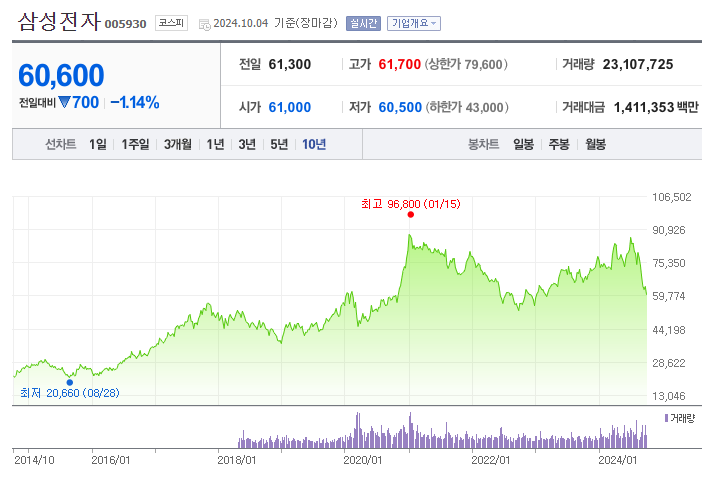Screen dimensions: 702x485
Task: Click the 2022/01 x-axis label
Action: pyautogui.click(x=491, y=460)
